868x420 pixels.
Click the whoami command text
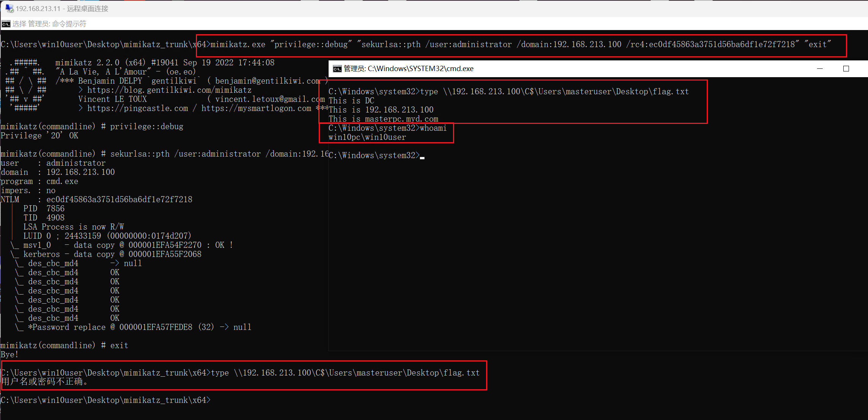433,128
